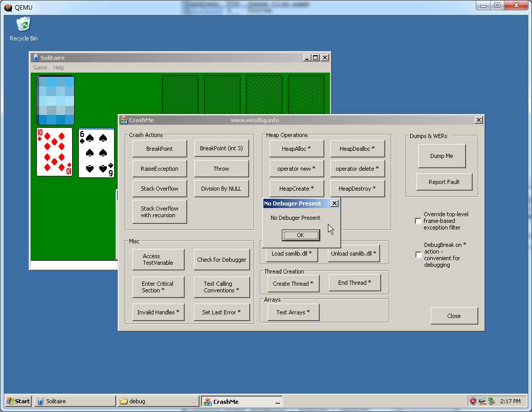Screen dimensions: 532x412
Task: Click the QEMU window logo icon
Action: click(x=8, y=7)
